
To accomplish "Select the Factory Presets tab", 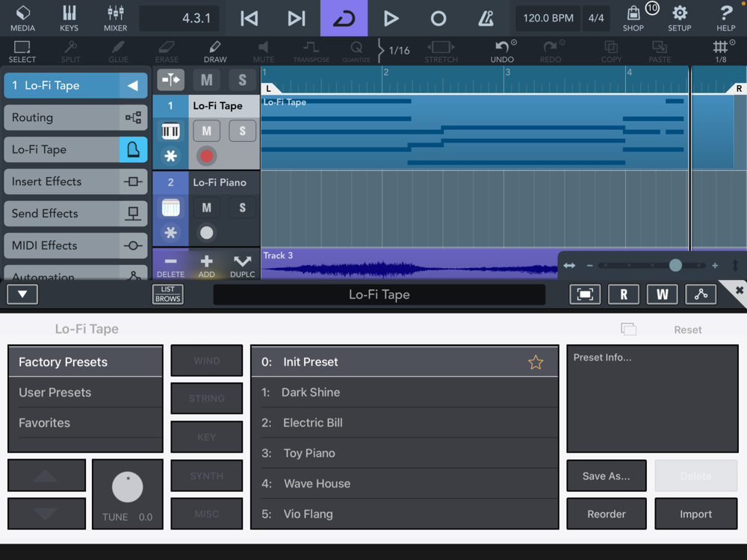I will [x=85, y=362].
